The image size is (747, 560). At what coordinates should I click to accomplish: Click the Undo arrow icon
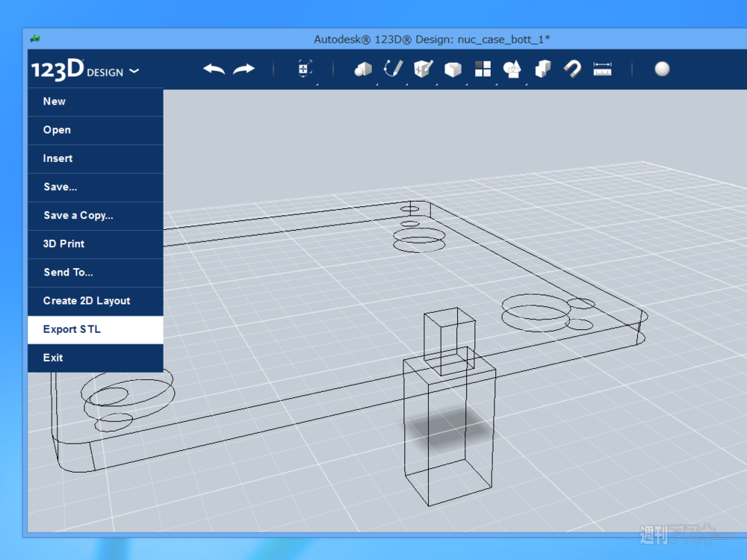[214, 69]
